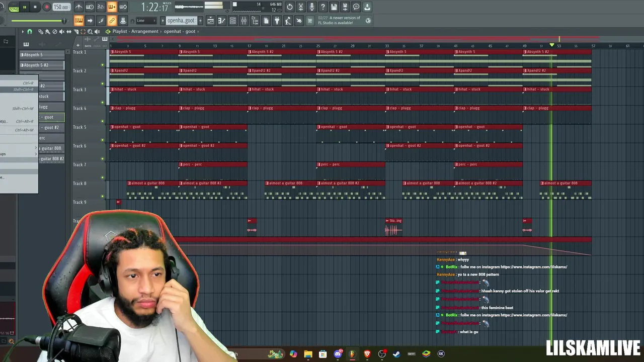Toggle the orange link/multilink controllers button
644x362 pixels.
coord(112,21)
